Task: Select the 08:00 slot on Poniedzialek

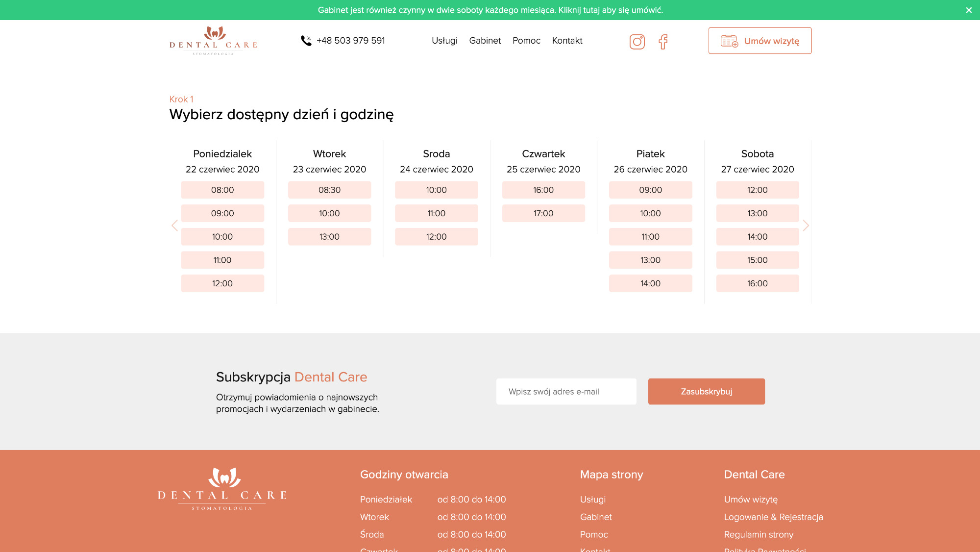Action: coord(222,190)
